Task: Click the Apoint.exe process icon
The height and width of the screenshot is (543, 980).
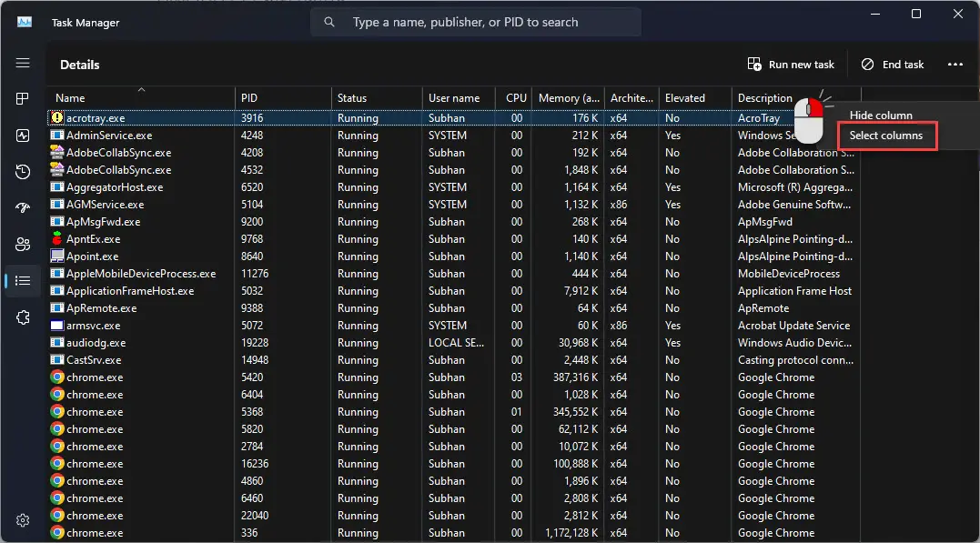Action: [x=57, y=256]
